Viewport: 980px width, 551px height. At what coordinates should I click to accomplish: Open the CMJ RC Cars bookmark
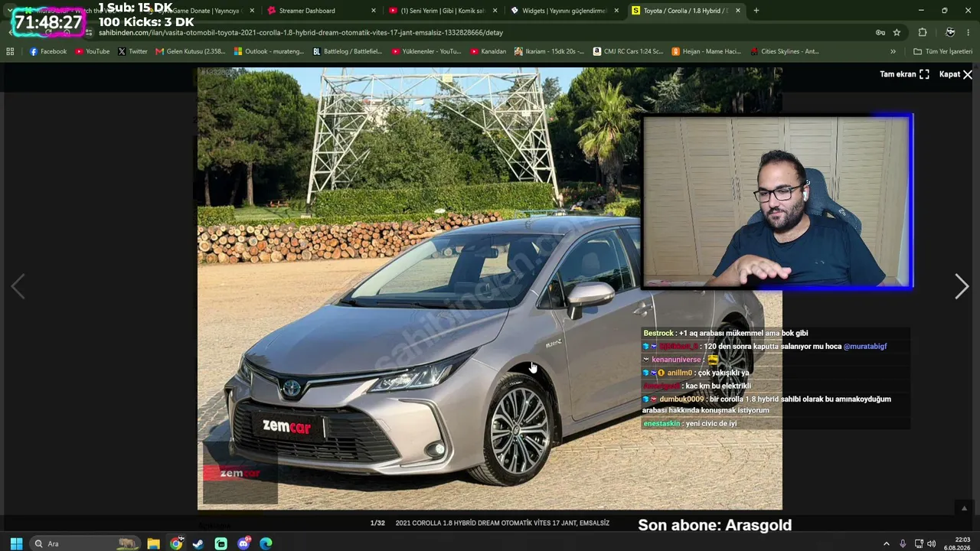coord(628,51)
